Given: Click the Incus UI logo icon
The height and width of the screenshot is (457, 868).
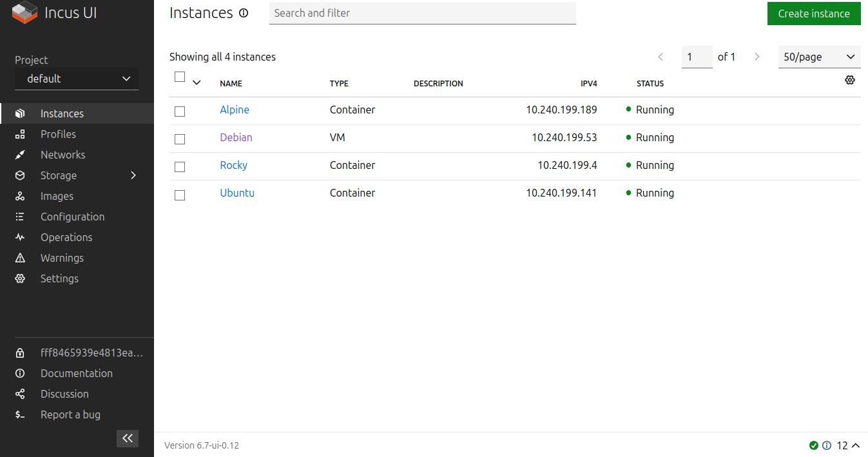Looking at the screenshot, I should coord(25,13).
